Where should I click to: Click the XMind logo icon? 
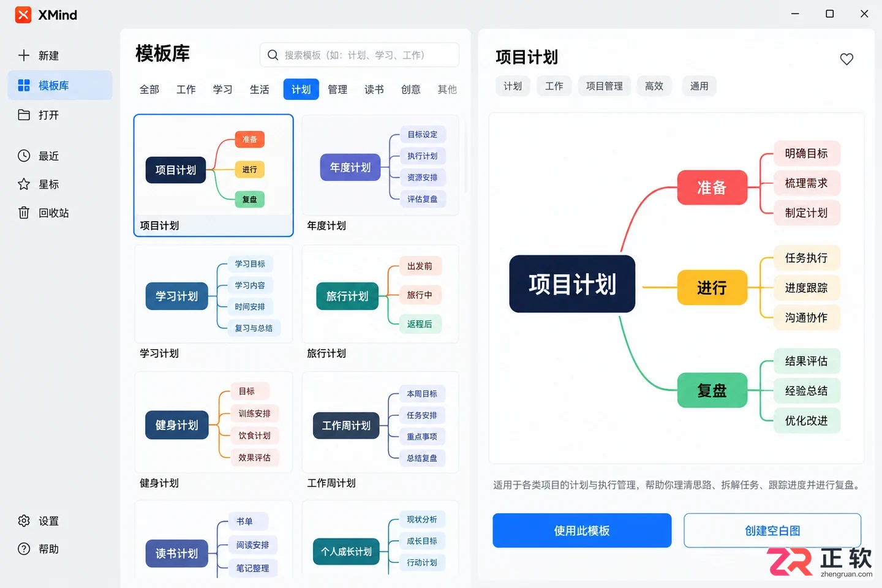tap(23, 15)
